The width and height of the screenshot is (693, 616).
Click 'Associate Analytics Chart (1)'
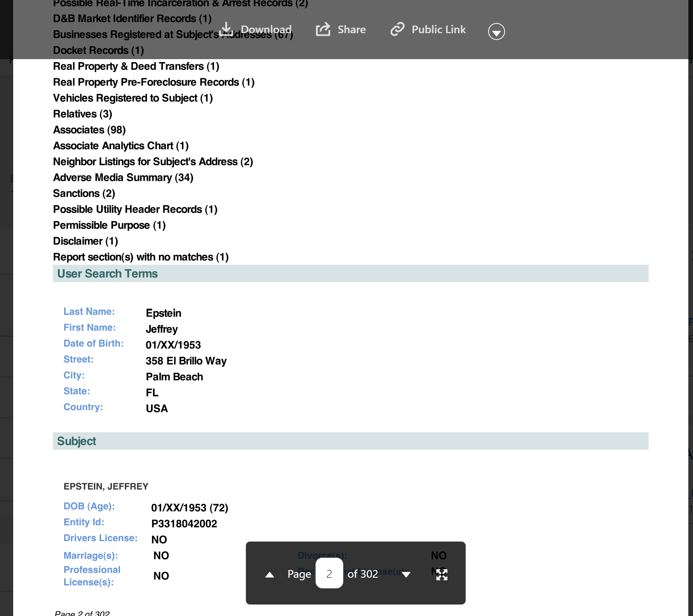pos(121,146)
